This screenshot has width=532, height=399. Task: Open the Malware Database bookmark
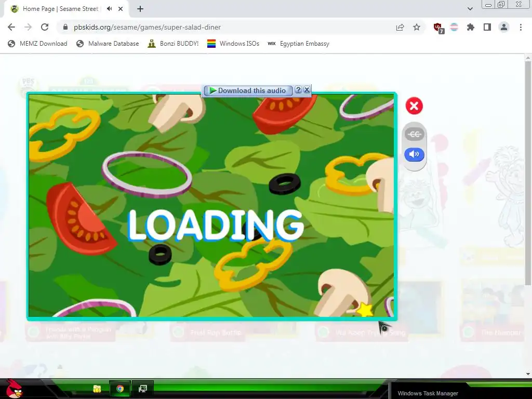108,44
